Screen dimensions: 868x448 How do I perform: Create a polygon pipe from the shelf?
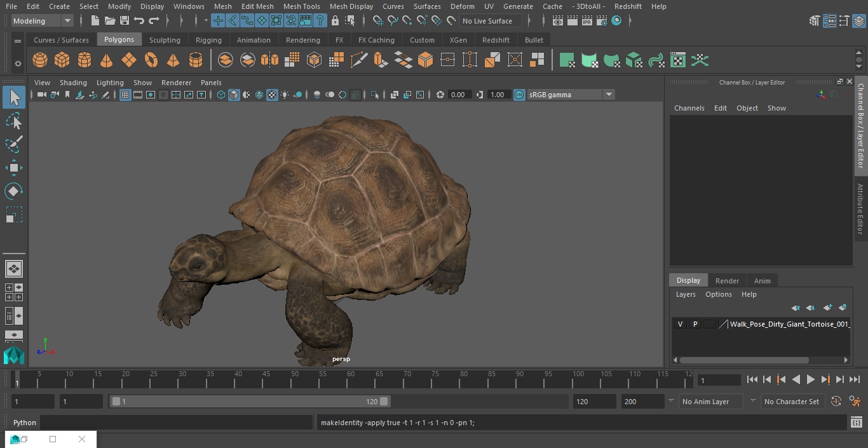tap(196, 60)
